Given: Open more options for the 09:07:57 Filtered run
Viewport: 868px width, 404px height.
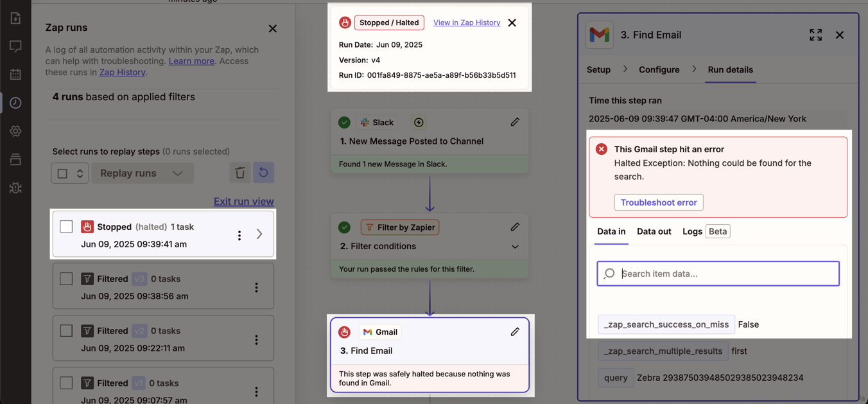Looking at the screenshot, I should 256,391.
